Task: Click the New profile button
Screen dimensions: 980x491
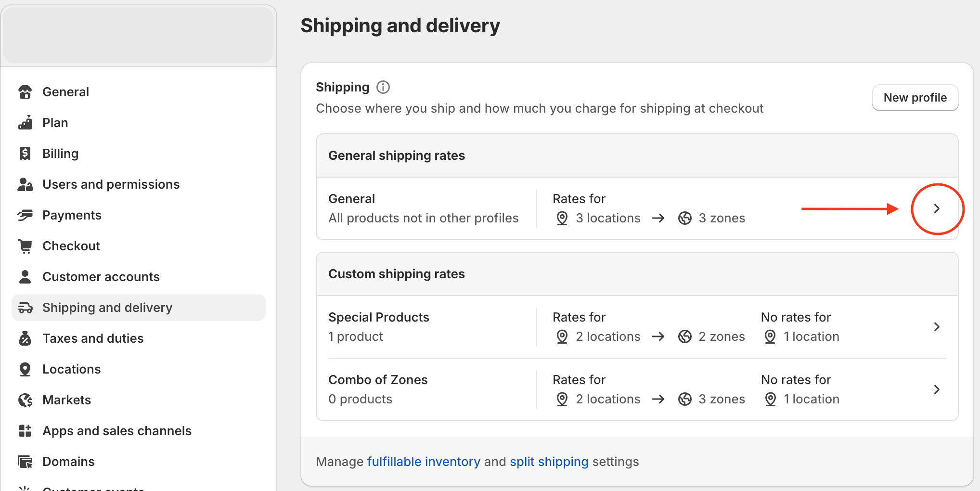Action: point(915,98)
